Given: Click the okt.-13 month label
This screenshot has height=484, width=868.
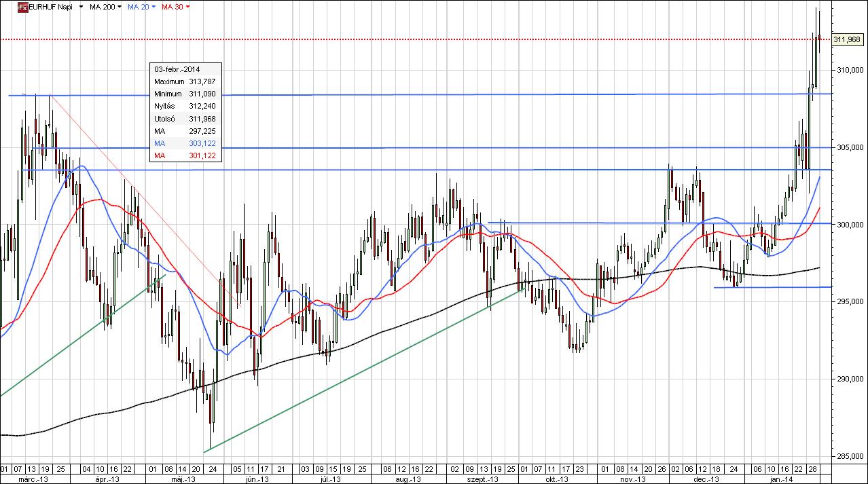Looking at the screenshot, I should pos(556,479).
